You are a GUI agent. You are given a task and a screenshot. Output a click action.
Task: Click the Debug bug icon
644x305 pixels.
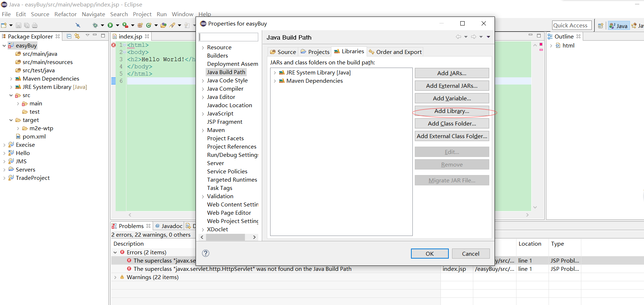(95, 25)
